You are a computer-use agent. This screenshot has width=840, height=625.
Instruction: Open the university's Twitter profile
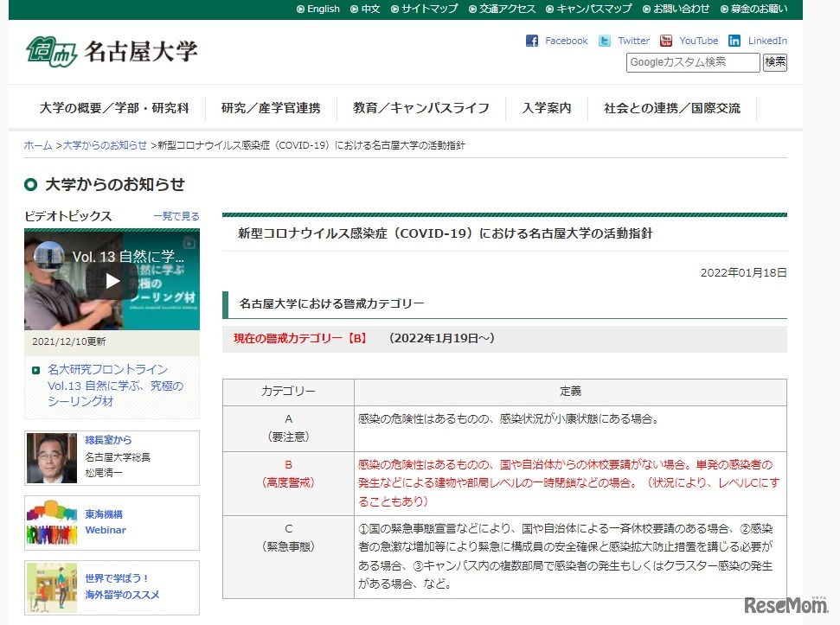623,40
